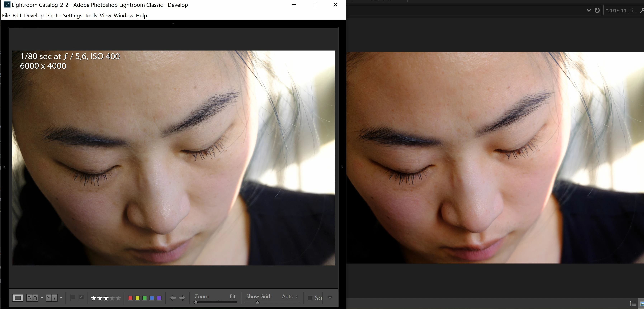Click the Before/After Y|Y view button
This screenshot has height=309, width=644.
(51, 298)
